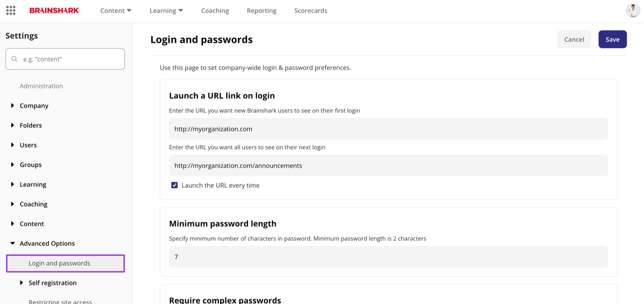The image size is (644, 304).
Task: Expand the Groups tree arrow
Action: (x=12, y=165)
